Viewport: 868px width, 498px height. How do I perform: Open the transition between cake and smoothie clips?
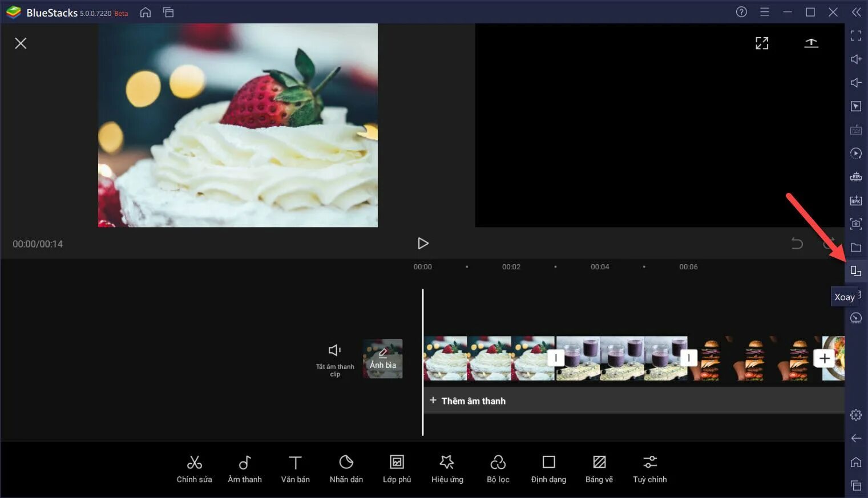point(556,358)
